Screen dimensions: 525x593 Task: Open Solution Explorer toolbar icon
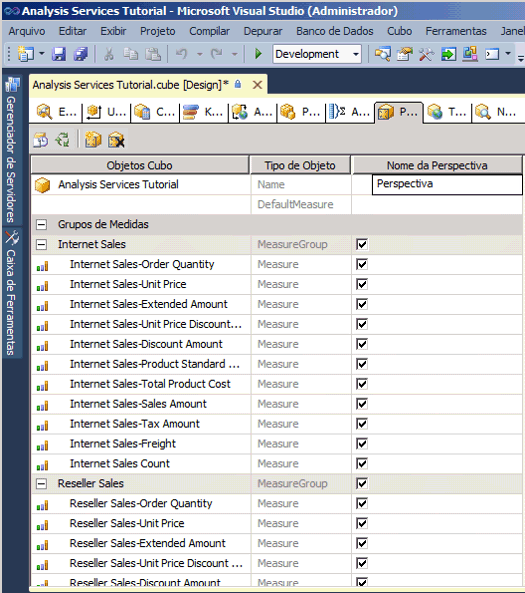[383, 54]
